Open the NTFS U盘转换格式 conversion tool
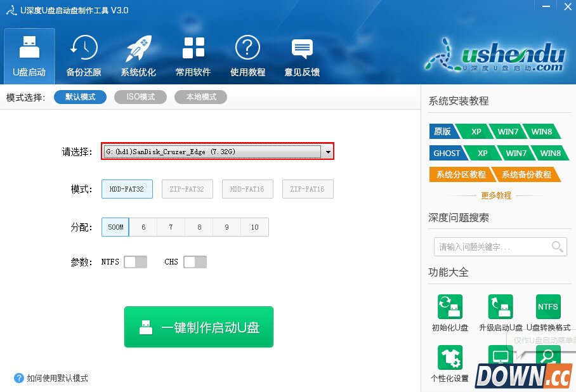The width and height of the screenshot is (576, 392). [x=547, y=306]
